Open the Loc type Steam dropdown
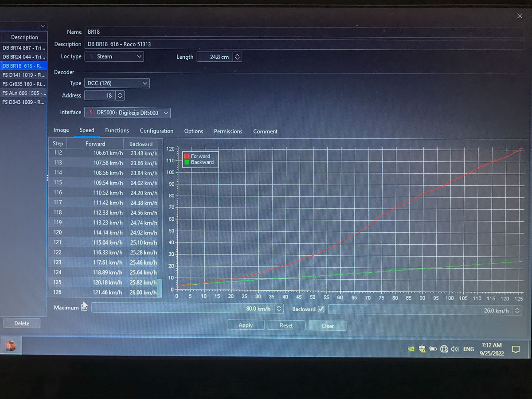Screen dimensions: 532x399 [x=115, y=56]
